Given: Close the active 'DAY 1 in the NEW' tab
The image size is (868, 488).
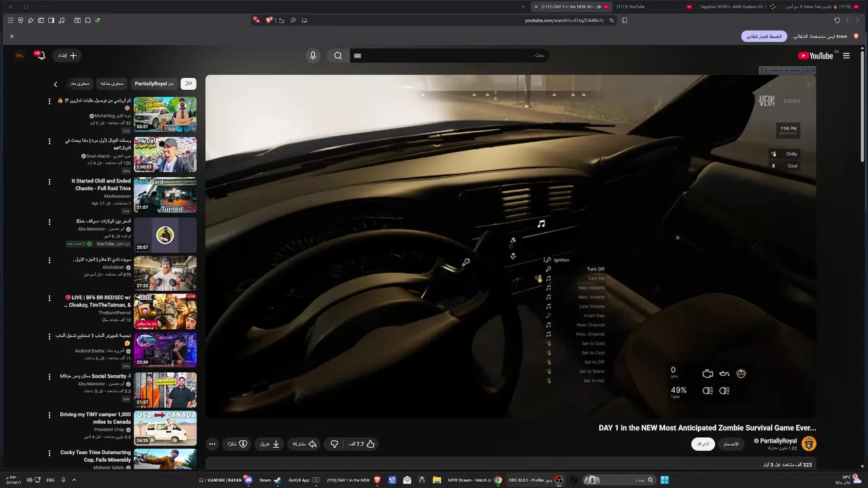Looking at the screenshot, I should coord(536,7).
